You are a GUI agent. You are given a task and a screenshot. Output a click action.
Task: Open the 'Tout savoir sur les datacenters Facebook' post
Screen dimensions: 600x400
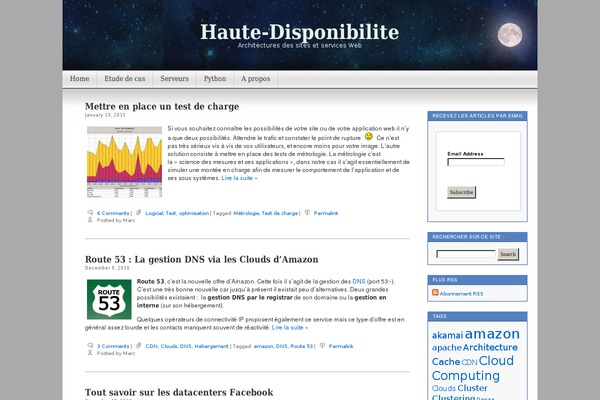click(x=179, y=392)
